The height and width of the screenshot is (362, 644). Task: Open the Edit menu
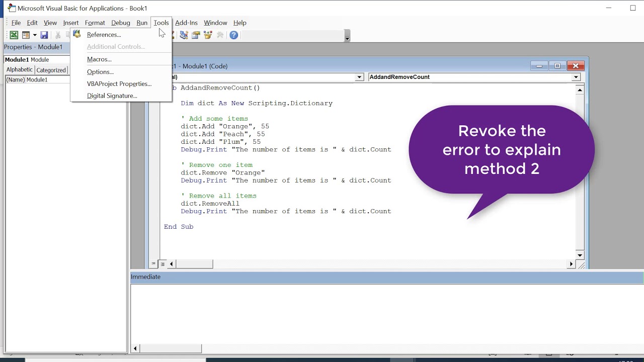pos(32,23)
